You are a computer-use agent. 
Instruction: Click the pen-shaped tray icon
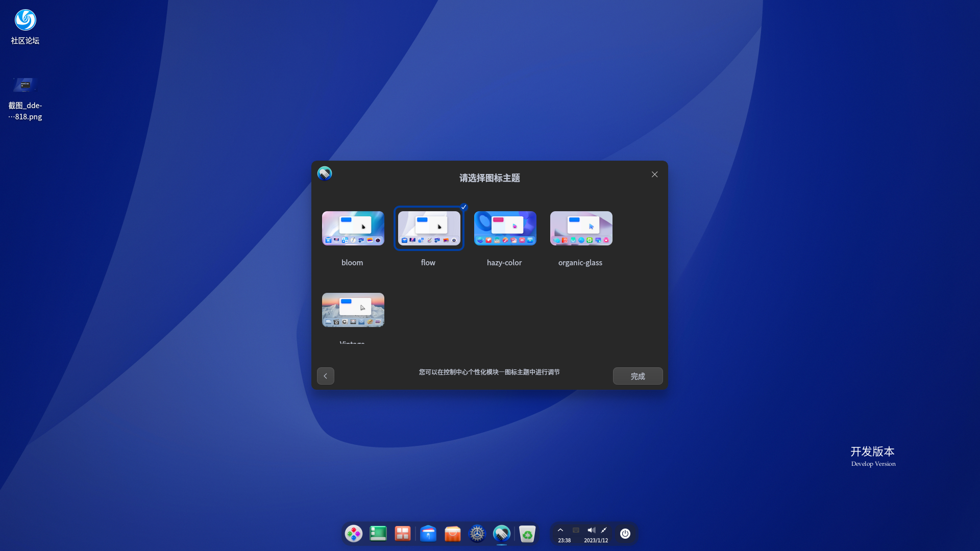(x=603, y=530)
